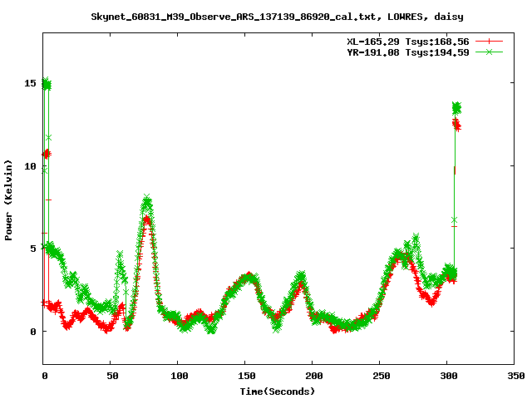532x399 pixels.
Task: Click the plot title text Skynet_60831_M39_Observe_ARS_137139_86920_cal.txt
Action: [x=234, y=17]
